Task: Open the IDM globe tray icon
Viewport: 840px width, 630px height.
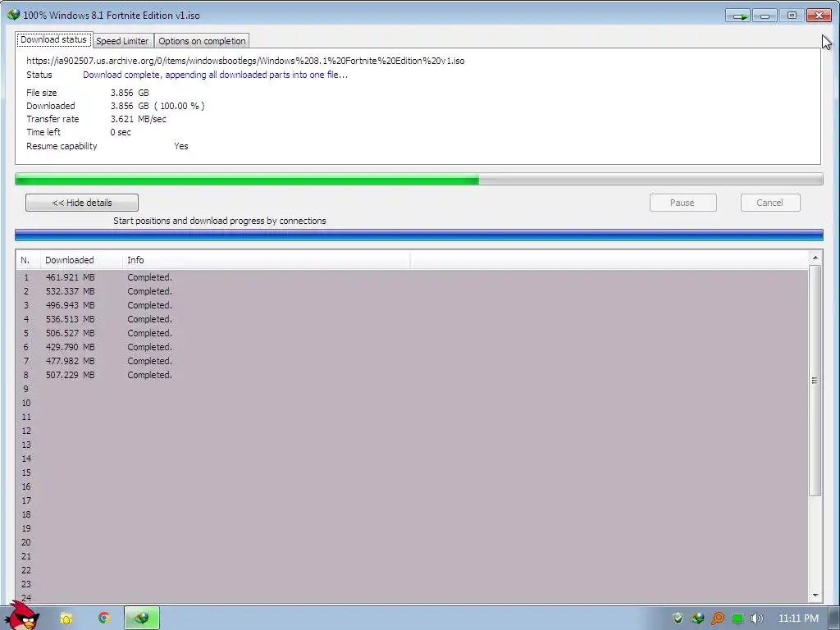Action: point(697,619)
